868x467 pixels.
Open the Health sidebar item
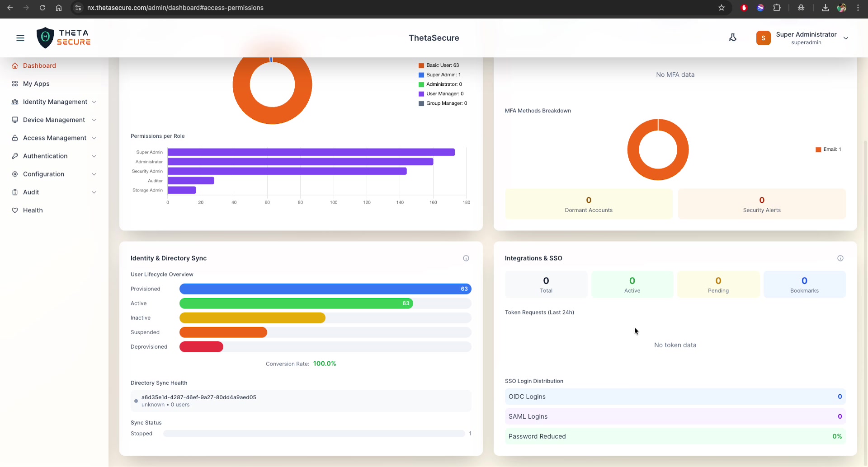point(33,210)
